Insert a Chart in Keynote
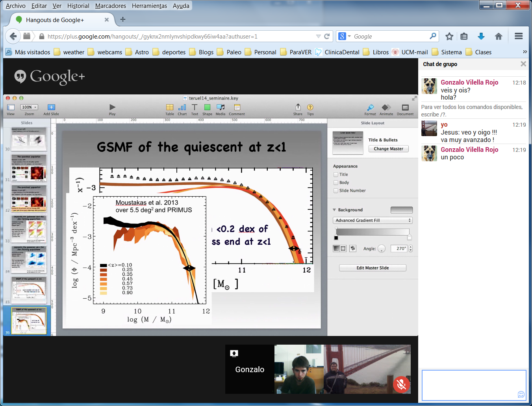Screen dimensions: 532x406 [182, 107]
